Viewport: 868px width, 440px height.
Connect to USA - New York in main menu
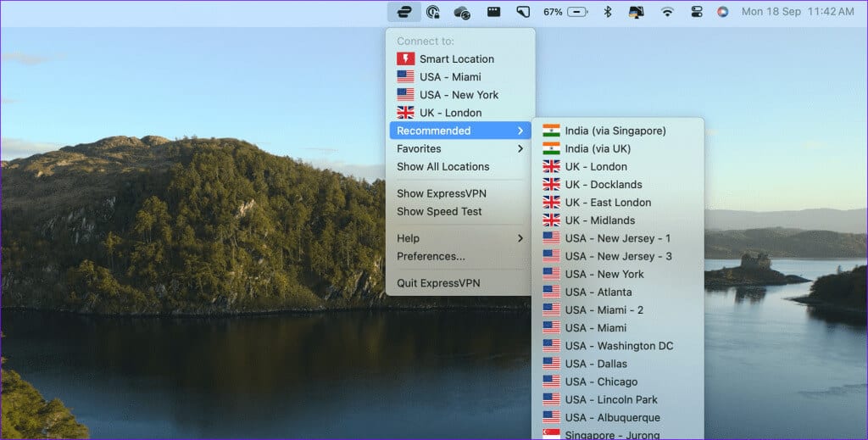coord(460,95)
